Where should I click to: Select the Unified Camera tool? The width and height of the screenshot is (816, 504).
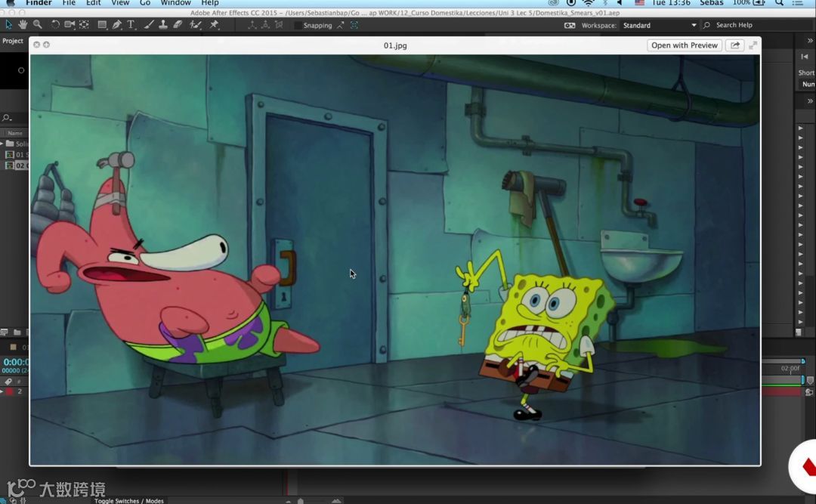tap(70, 24)
